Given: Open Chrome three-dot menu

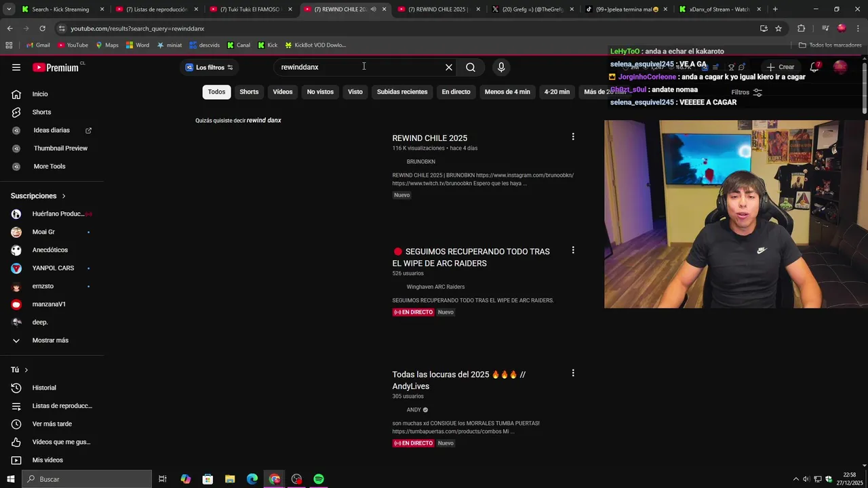Looking at the screenshot, I should click(x=859, y=28).
